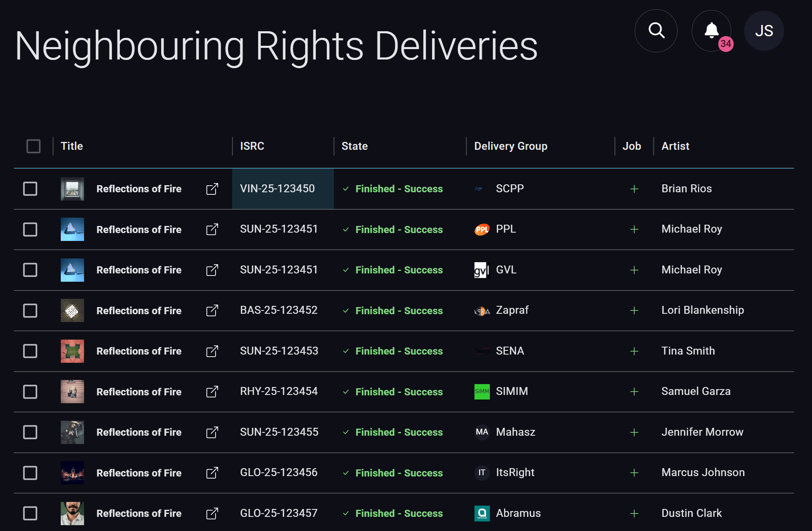Select ISRC cell BAS-25-123452
812x531 pixels.
[283, 310]
